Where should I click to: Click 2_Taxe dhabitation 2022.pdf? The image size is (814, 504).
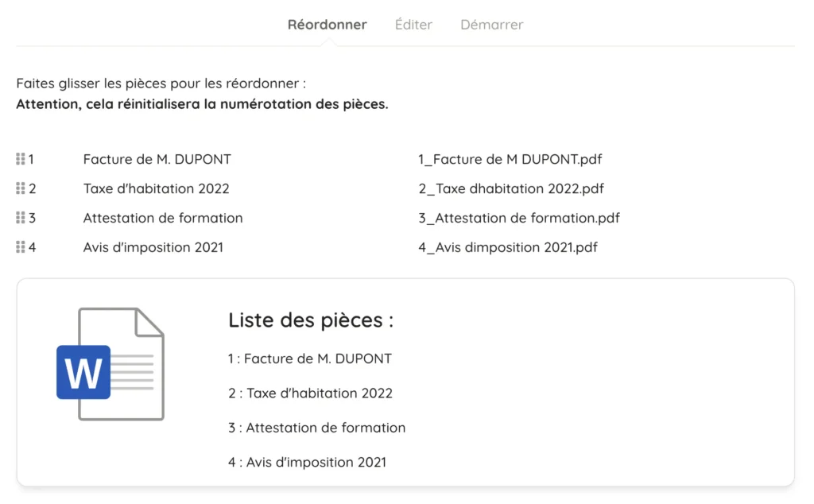[511, 188]
